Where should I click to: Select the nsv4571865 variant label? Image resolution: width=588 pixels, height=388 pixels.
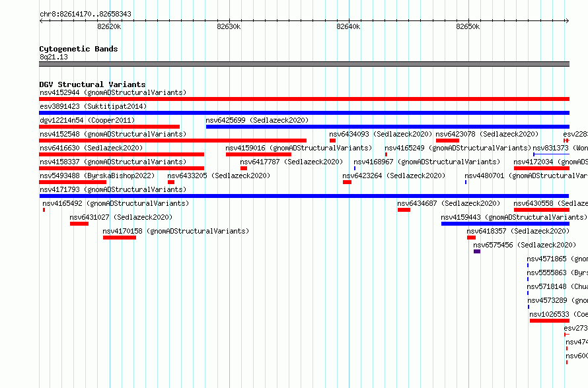point(557,259)
